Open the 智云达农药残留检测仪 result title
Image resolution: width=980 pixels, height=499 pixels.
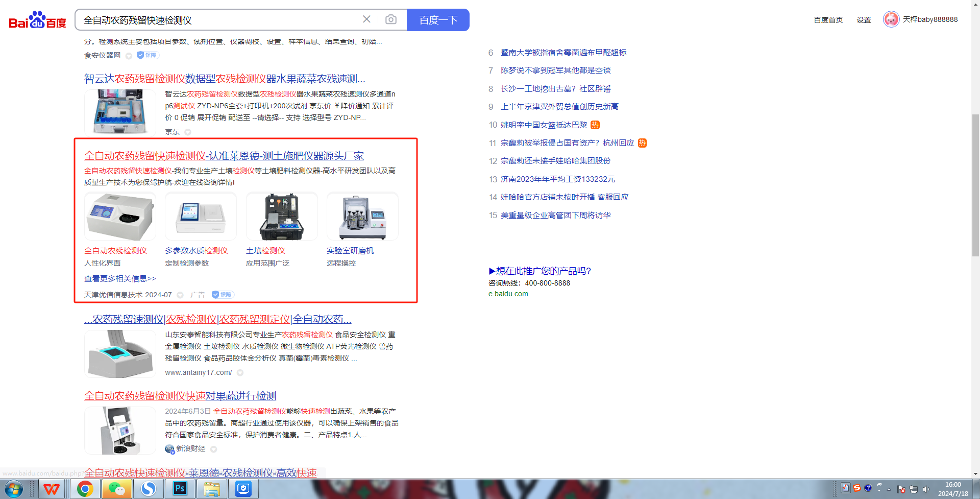(225, 79)
